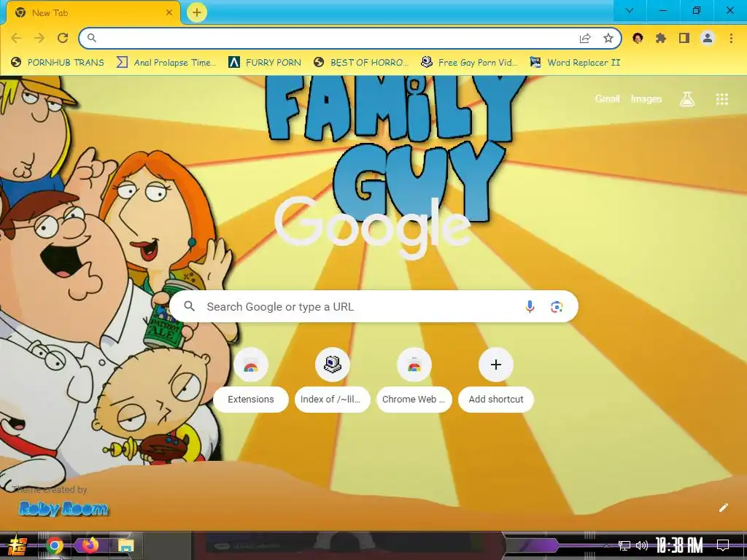Open the Google apps grid

pyautogui.click(x=721, y=98)
